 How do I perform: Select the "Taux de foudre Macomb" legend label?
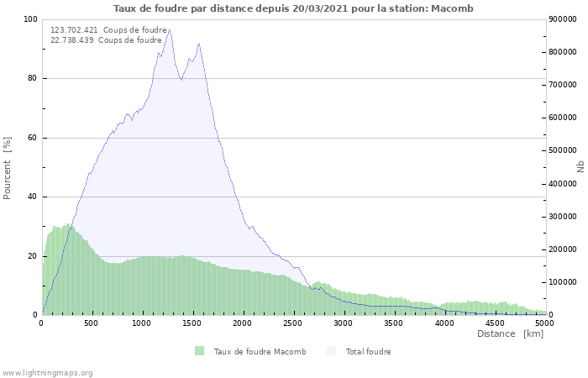click(260, 351)
